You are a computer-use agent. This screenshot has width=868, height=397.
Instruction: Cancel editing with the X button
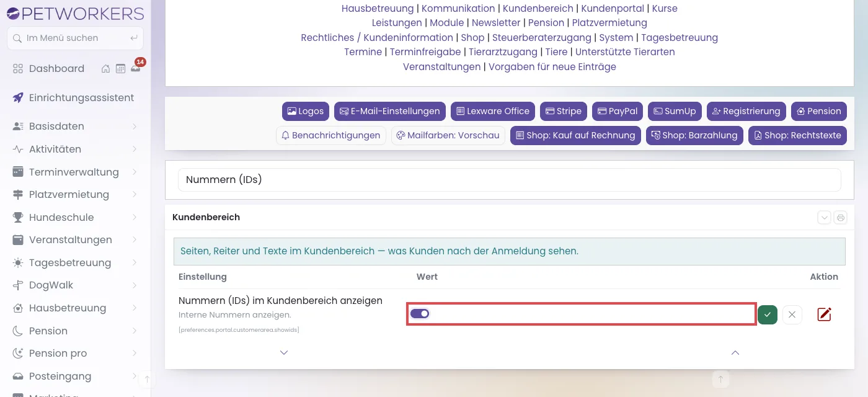click(x=792, y=314)
